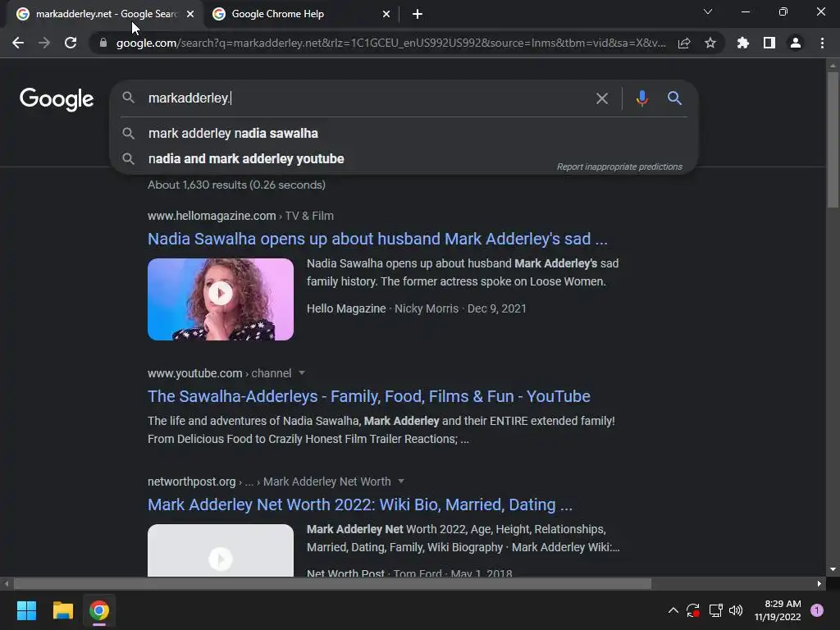The height and width of the screenshot is (630, 840).
Task: Open the Extensions puzzle icon
Action: point(743,43)
